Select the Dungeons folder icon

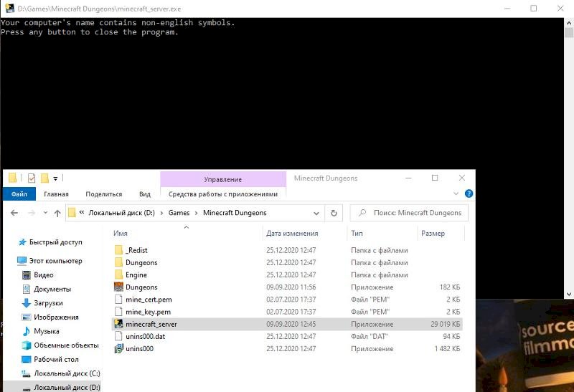click(118, 262)
